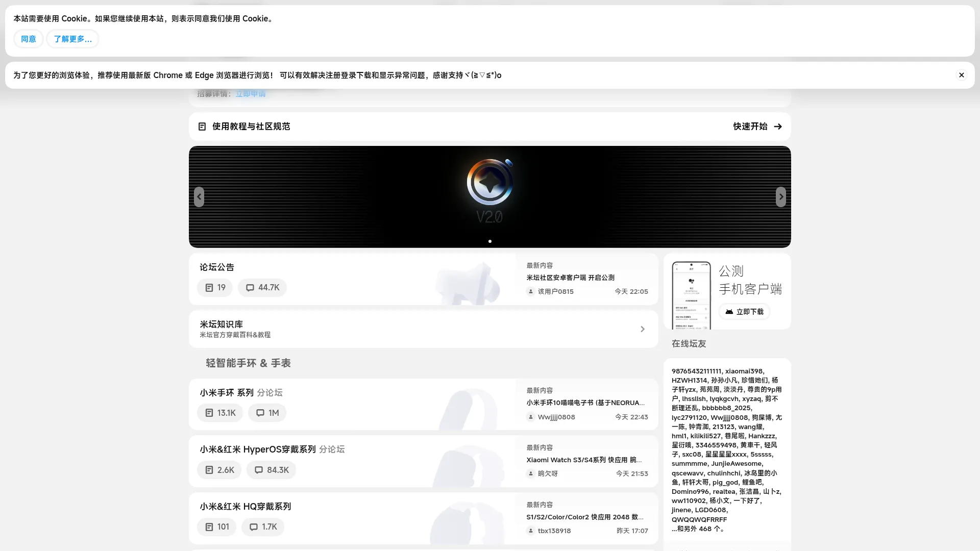980x551 pixels.
Task: Click the 快速开始 arrow icon
Action: pos(778,127)
